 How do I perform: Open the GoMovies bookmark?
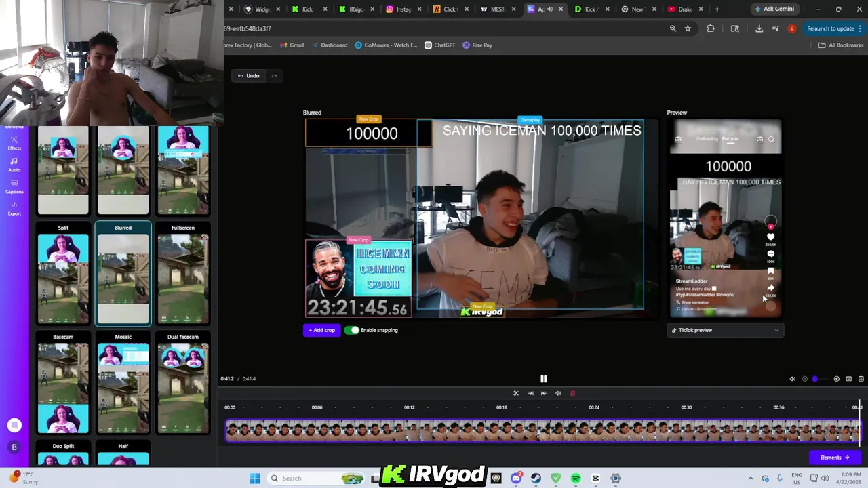click(x=386, y=45)
